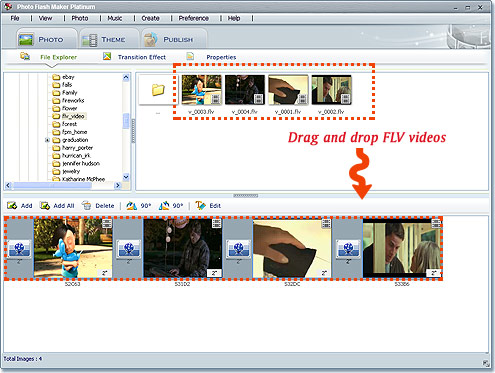Image resolution: width=495 pixels, height=373 pixels.
Task: Click the File Explorer icon
Action: tap(25, 56)
